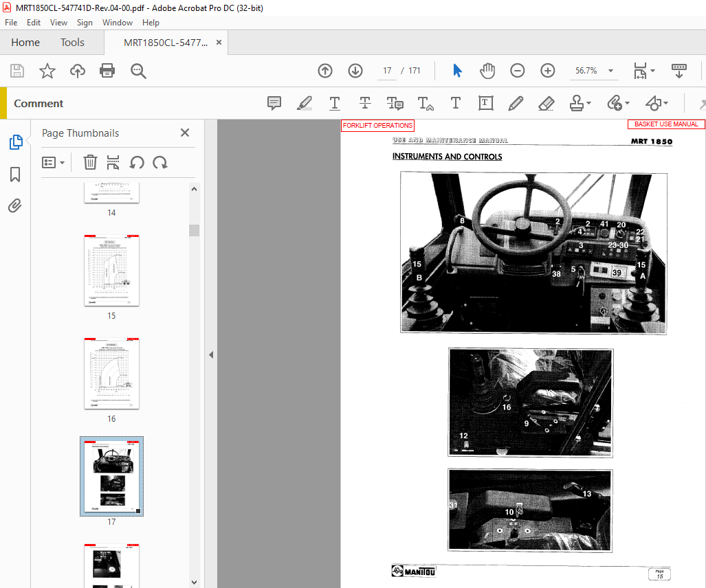Open the drawing shapes tool

657,103
